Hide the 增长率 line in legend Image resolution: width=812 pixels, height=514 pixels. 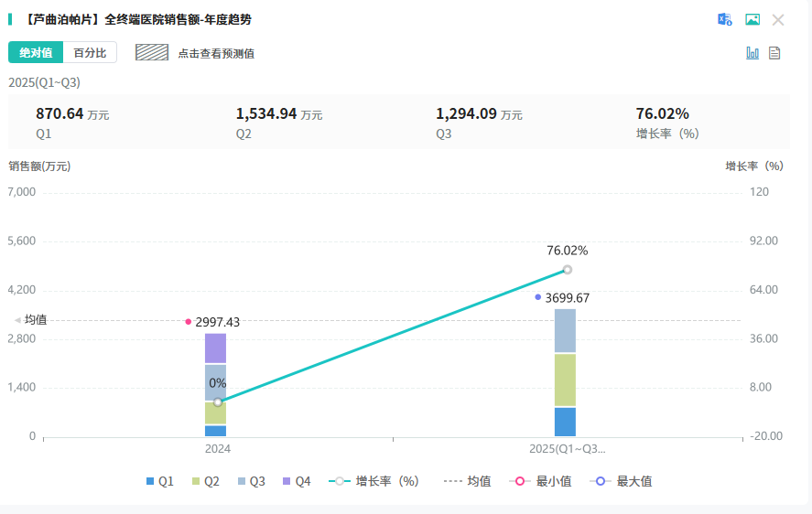click(374, 481)
